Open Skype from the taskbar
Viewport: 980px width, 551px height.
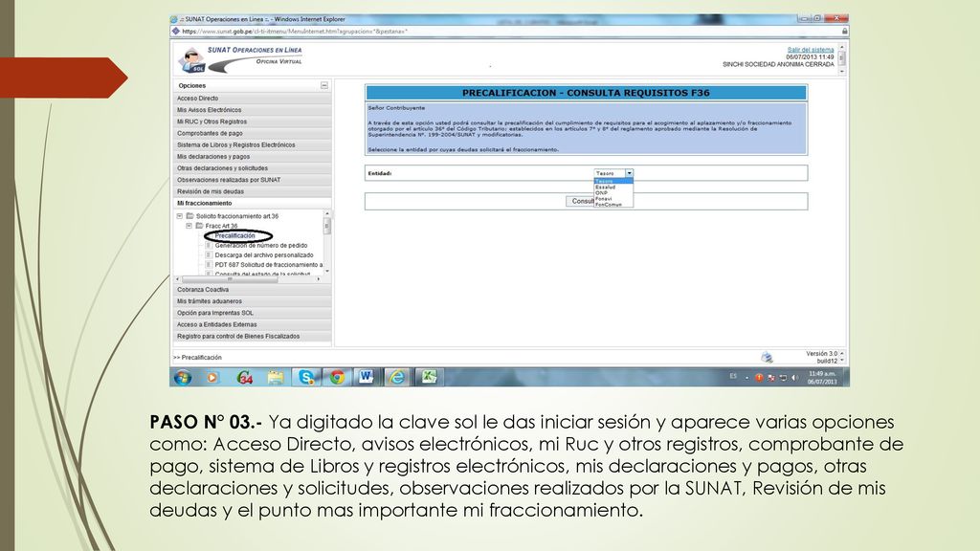pos(306,377)
